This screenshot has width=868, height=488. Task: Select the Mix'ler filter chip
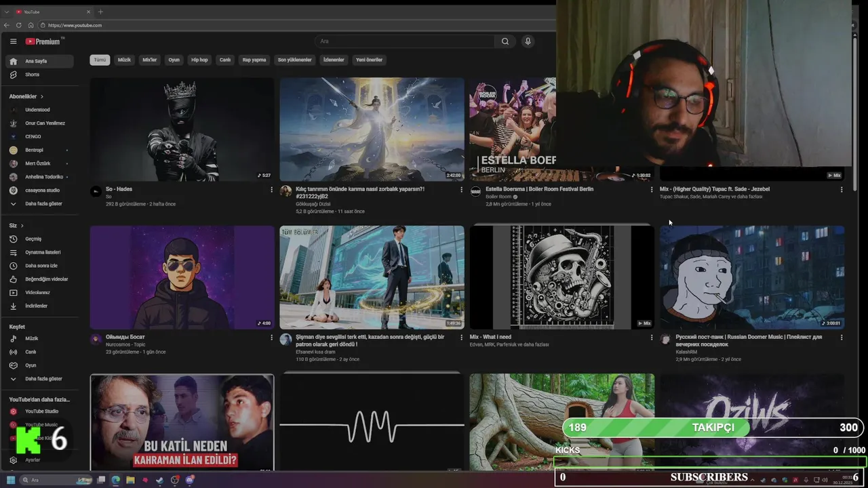149,60
